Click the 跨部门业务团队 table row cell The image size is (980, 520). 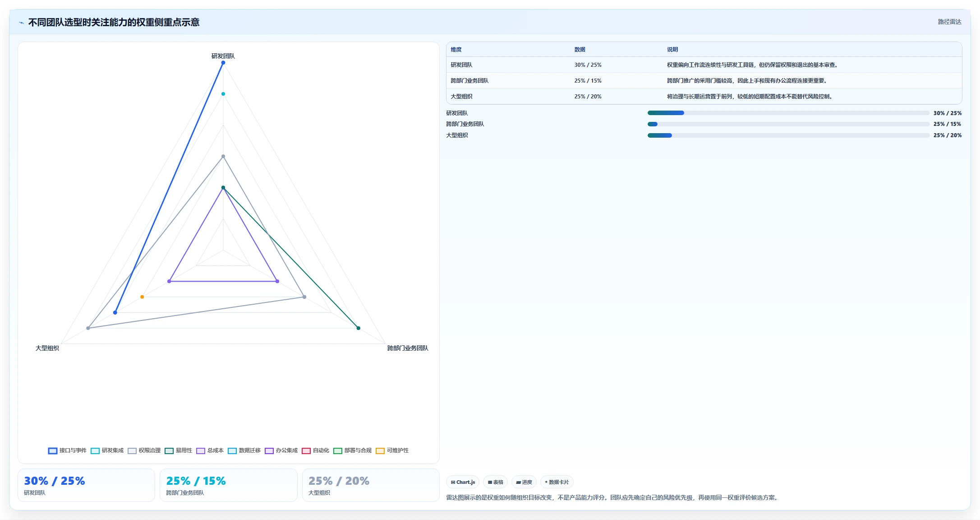[x=469, y=81]
